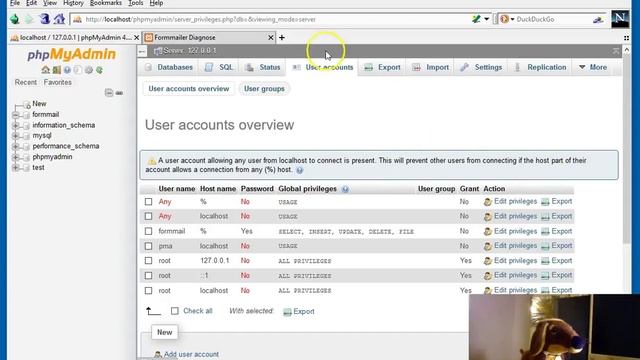Open the More dropdown tab
Image resolution: width=640 pixels, height=360 pixels.
(593, 67)
